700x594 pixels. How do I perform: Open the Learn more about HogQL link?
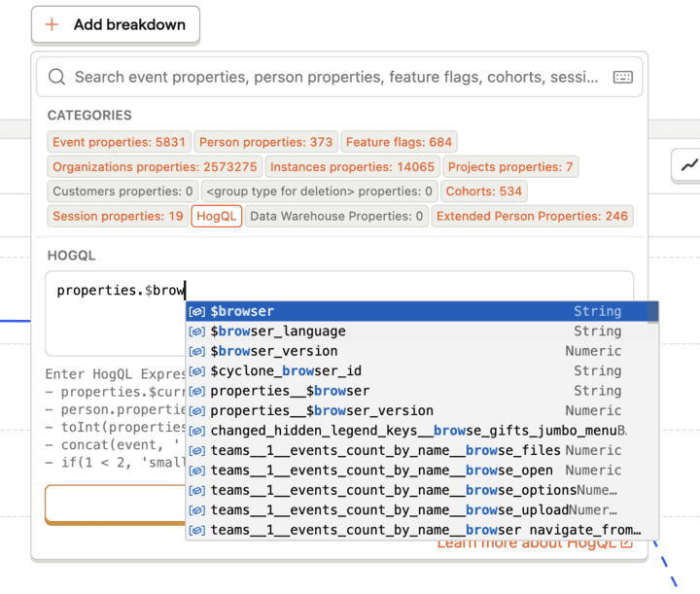click(535, 544)
